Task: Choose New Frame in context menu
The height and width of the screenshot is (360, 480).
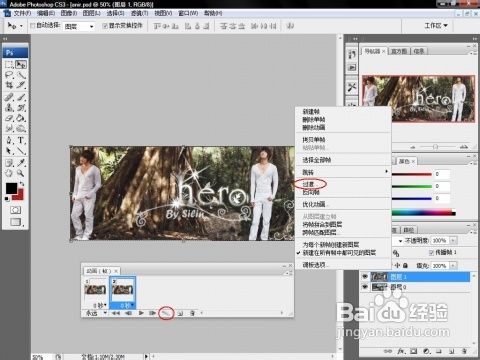Action: [x=311, y=111]
